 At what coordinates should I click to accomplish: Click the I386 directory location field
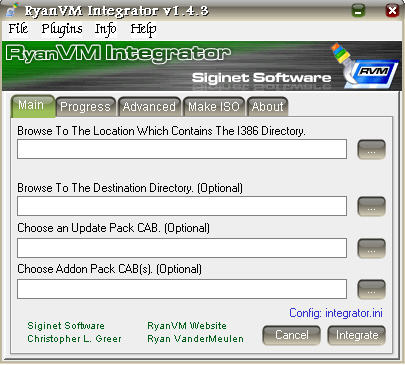tap(182, 149)
